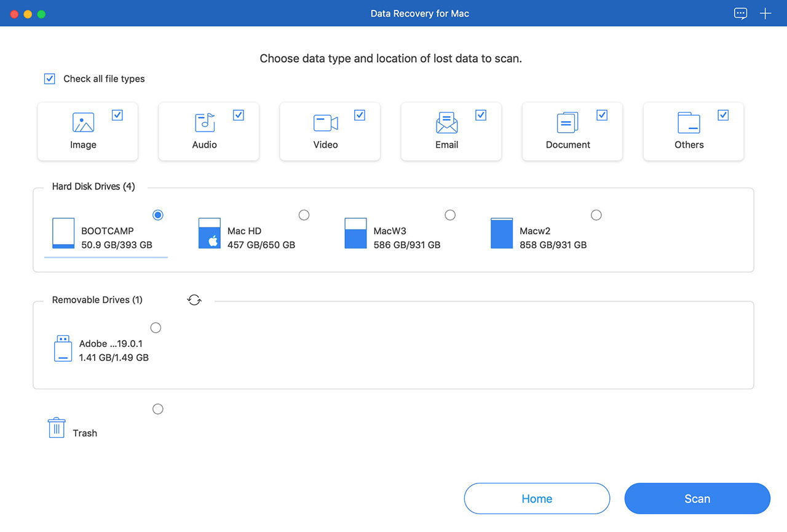
Task: Close the window with red button
Action: click(14, 14)
